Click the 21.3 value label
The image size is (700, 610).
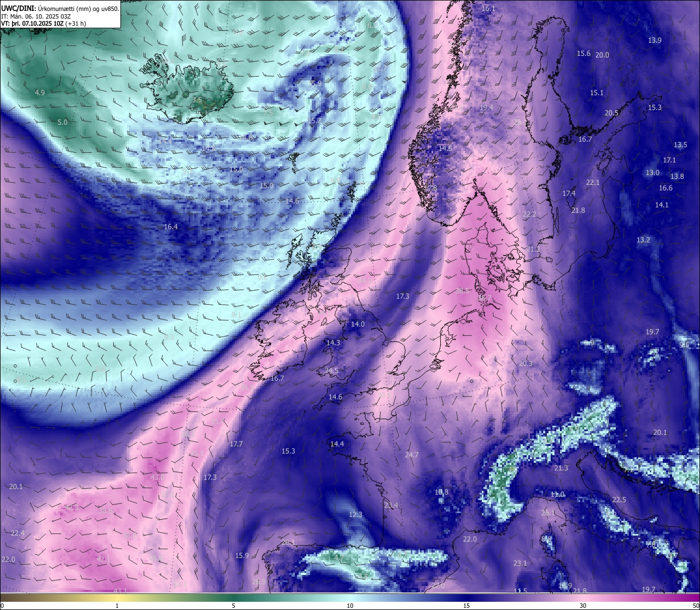(561, 468)
